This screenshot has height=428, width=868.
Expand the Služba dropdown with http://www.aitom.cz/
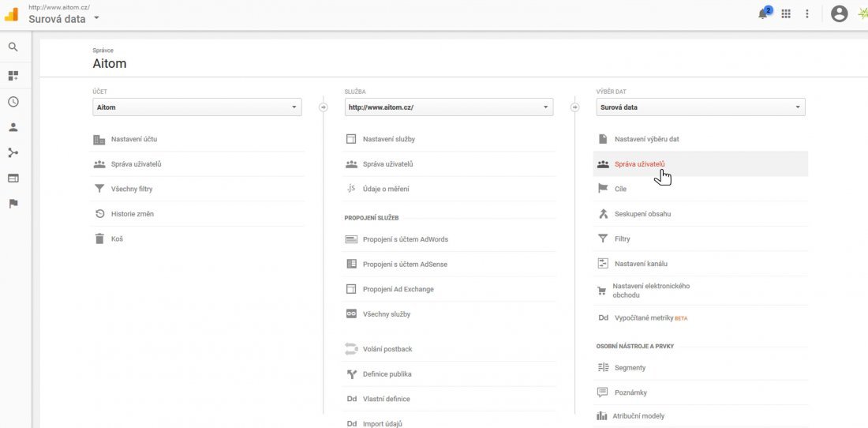(448, 107)
